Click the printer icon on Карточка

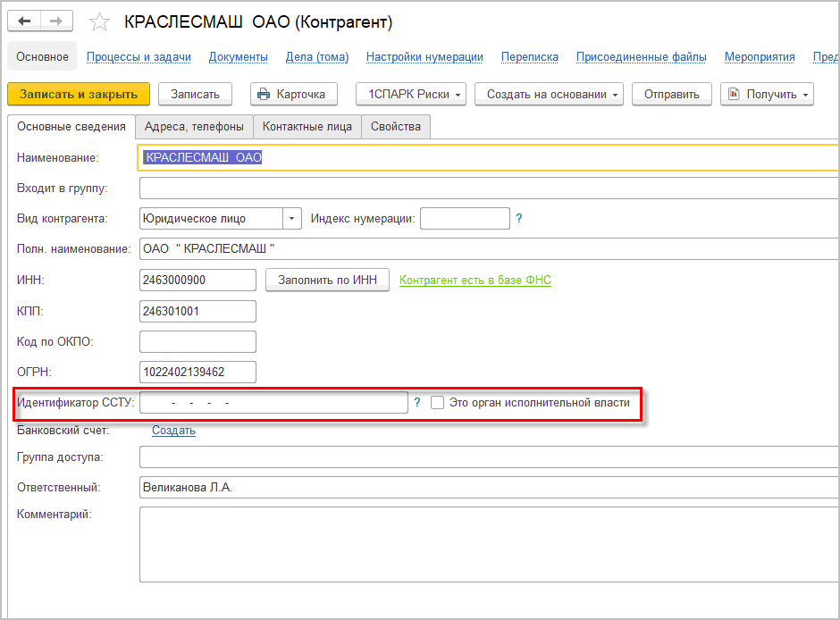click(264, 94)
